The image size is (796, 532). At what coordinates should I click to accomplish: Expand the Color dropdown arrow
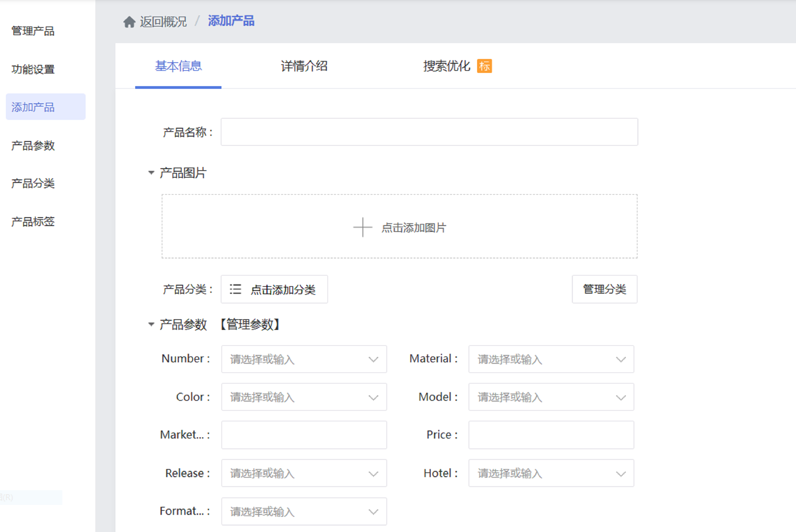click(373, 397)
